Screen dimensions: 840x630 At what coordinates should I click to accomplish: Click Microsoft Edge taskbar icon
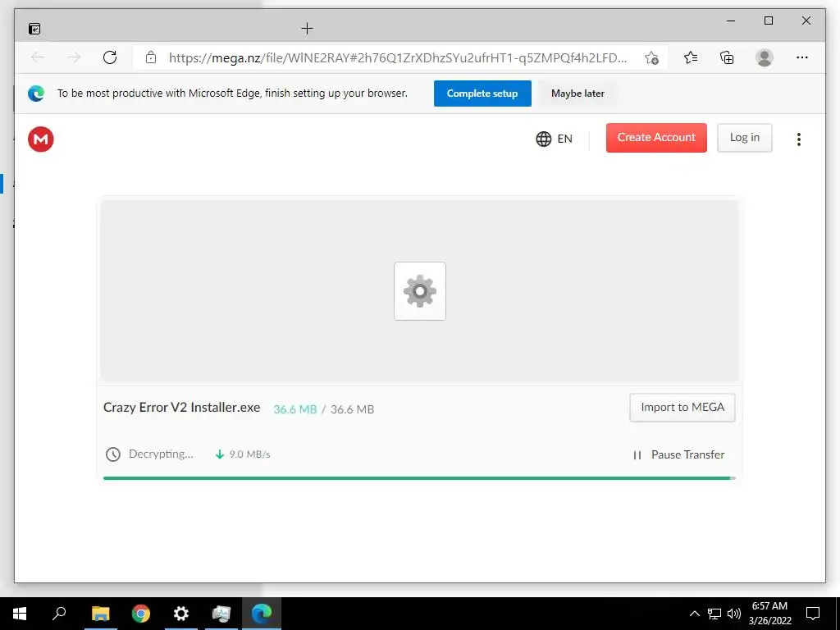(x=262, y=614)
